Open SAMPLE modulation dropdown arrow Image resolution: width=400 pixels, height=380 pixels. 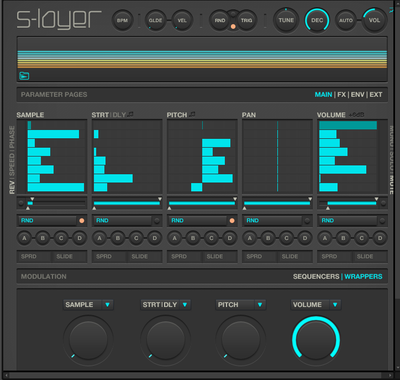107,305
